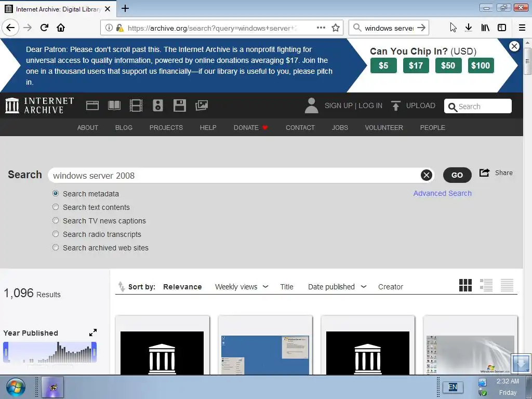Open VOLUNTEER menu item
Viewport: 532px width, 399px height.
pos(384,128)
